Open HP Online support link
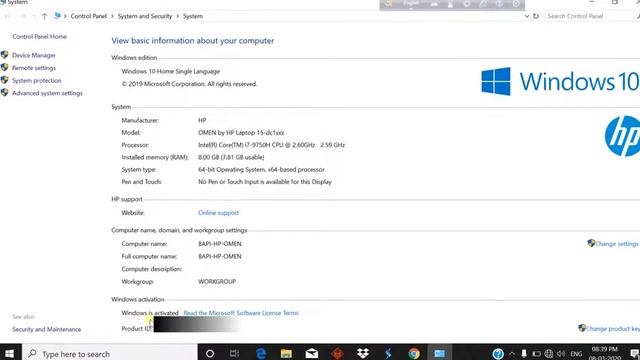Viewport: 640px width, 360px height. point(218,213)
